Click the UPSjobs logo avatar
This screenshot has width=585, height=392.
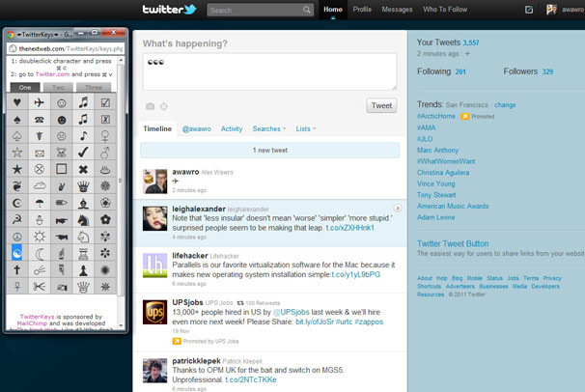tap(154, 312)
